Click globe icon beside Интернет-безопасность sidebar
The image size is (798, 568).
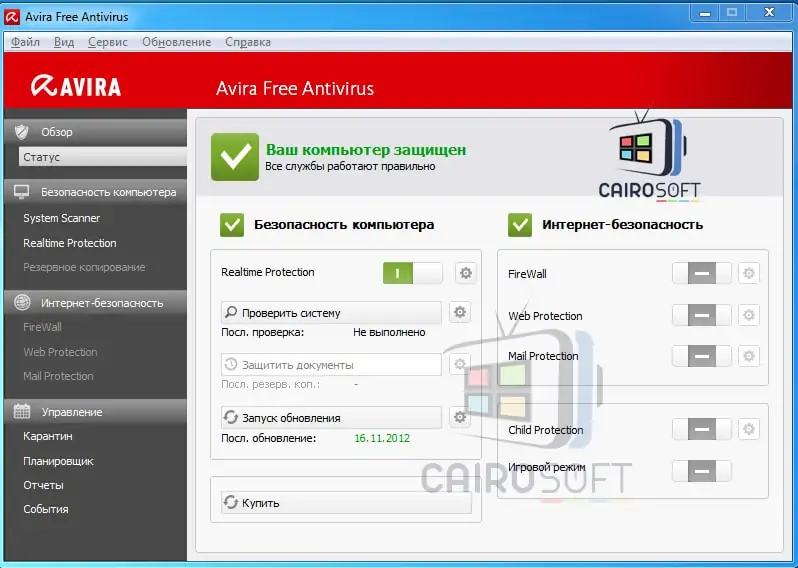[x=21, y=302]
